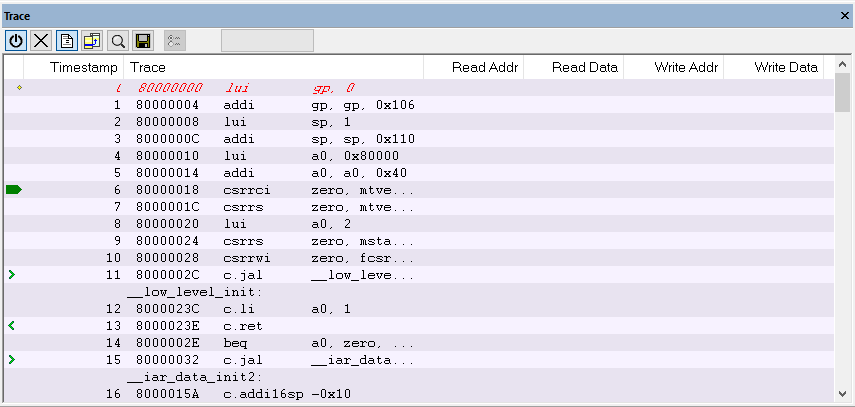Click the empty toolbar text field
Viewport: 855px width, 407px height.
tap(267, 41)
